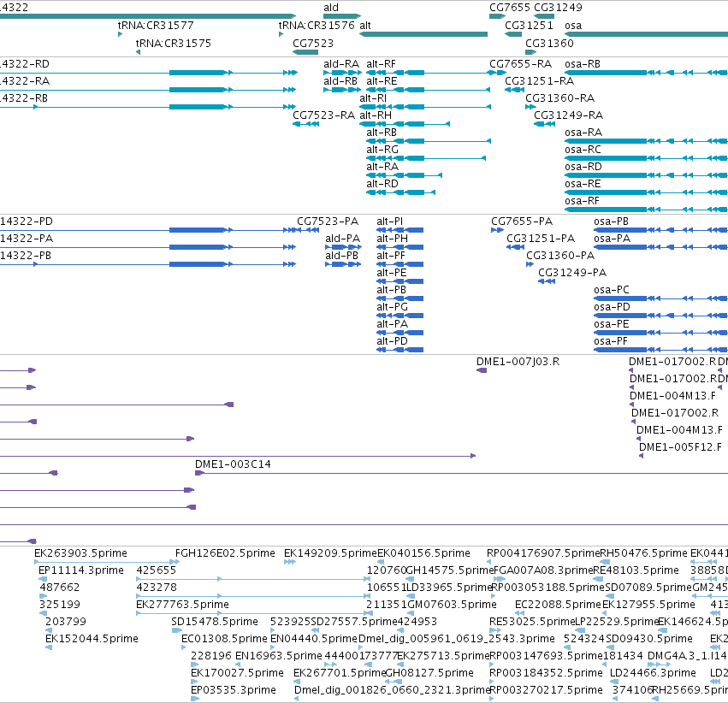Click the osa-RF transcript label

click(x=582, y=201)
